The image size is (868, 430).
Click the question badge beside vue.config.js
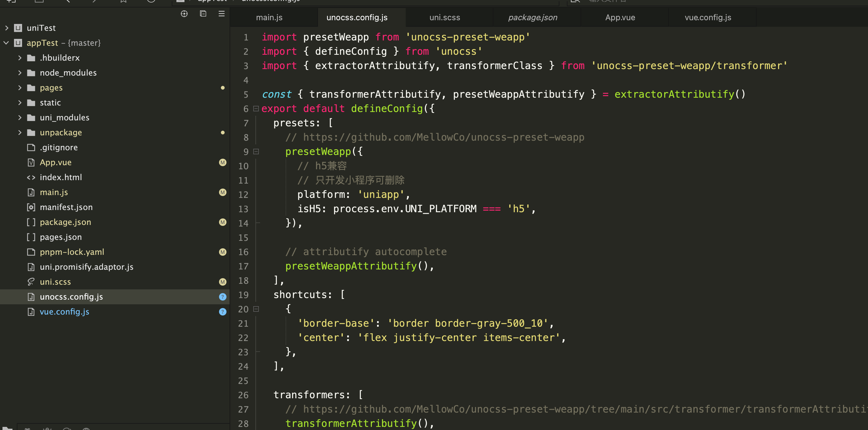coord(222,312)
